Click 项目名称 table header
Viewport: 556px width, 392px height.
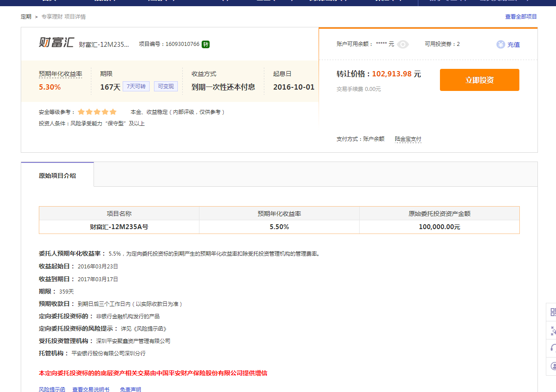click(119, 214)
